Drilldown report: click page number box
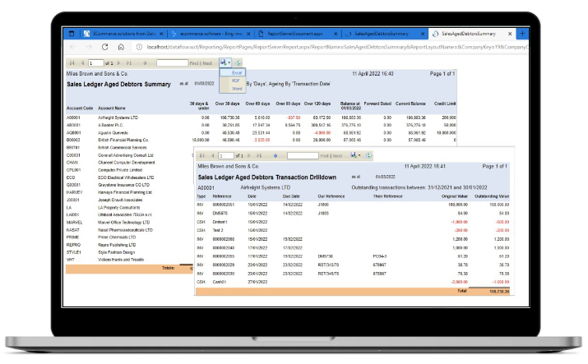The width and height of the screenshot is (588, 364). [x=226, y=155]
